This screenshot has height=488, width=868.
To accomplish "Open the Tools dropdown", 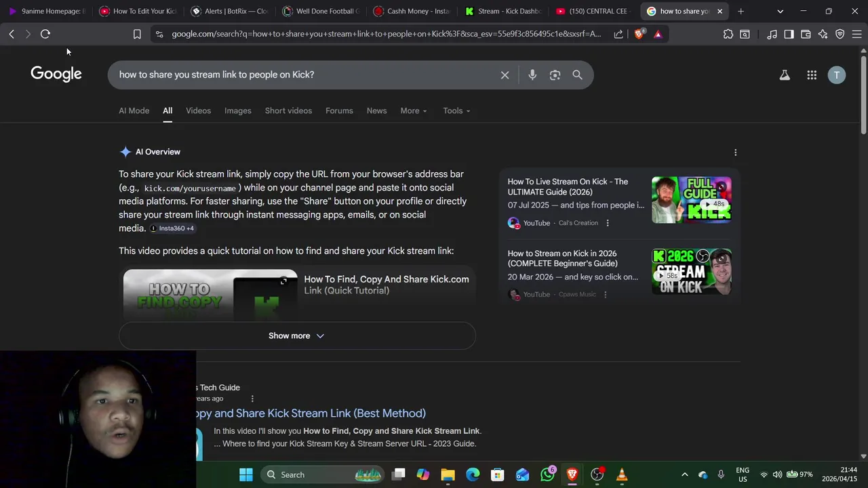I will pos(456,110).
